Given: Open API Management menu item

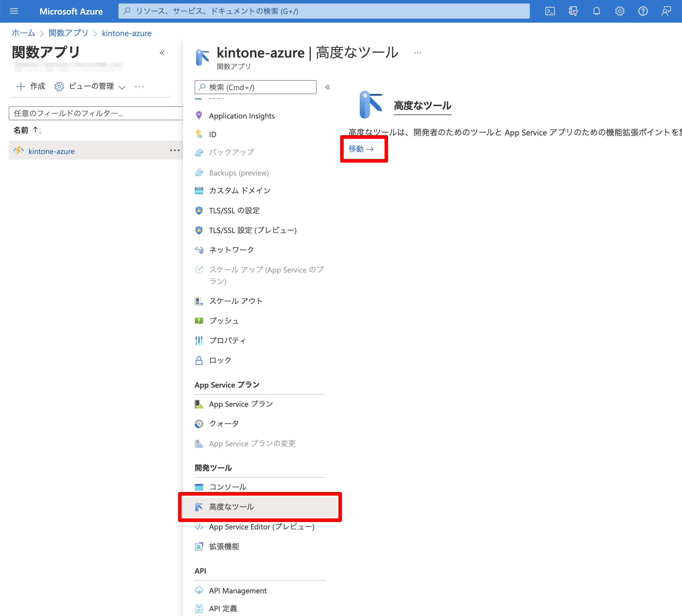Looking at the screenshot, I should click(238, 591).
